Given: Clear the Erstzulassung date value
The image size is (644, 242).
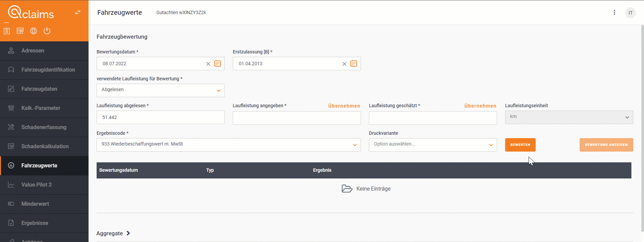Looking at the screenshot, I should [344, 64].
